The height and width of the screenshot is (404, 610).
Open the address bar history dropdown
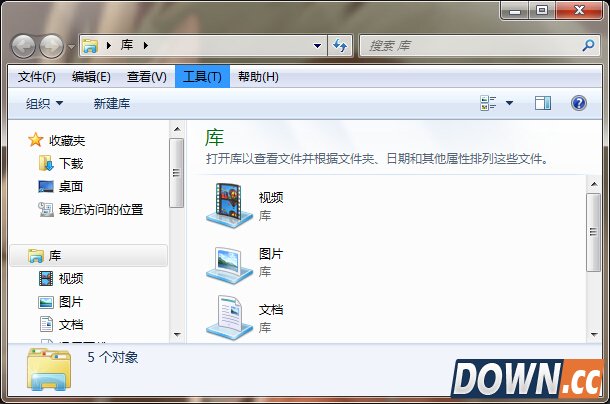(317, 46)
